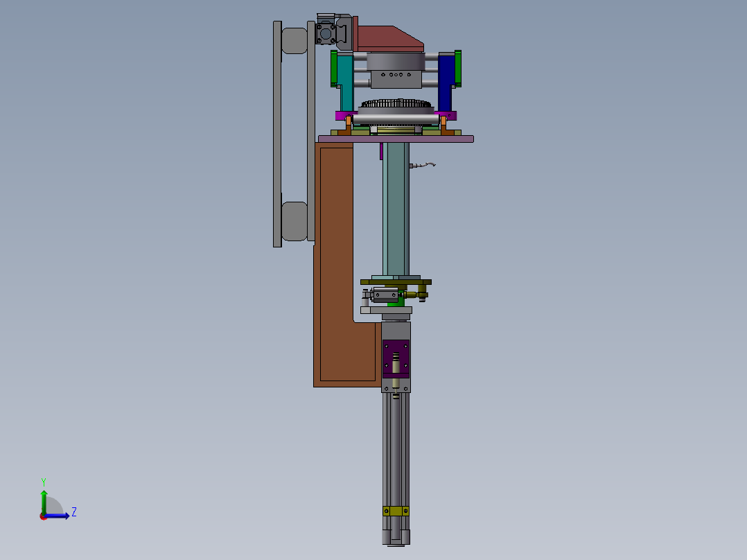The height and width of the screenshot is (560, 747).
Task: Select the dark purple plate on the cylinder
Action: 396,358
